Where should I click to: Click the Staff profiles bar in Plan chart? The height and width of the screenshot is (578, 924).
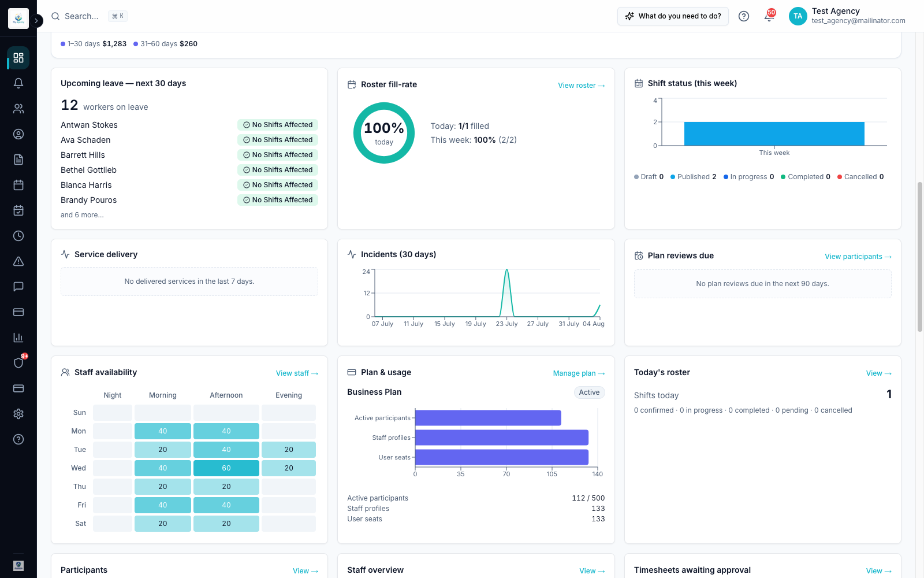point(502,438)
